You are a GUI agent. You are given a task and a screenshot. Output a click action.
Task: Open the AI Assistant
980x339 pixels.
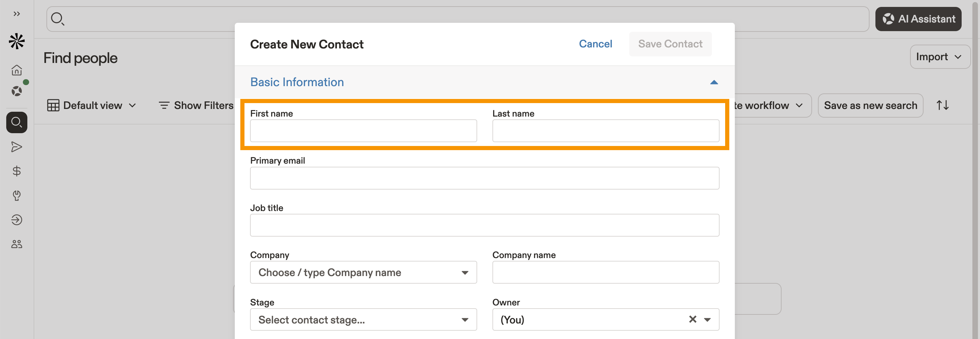[x=918, y=19]
